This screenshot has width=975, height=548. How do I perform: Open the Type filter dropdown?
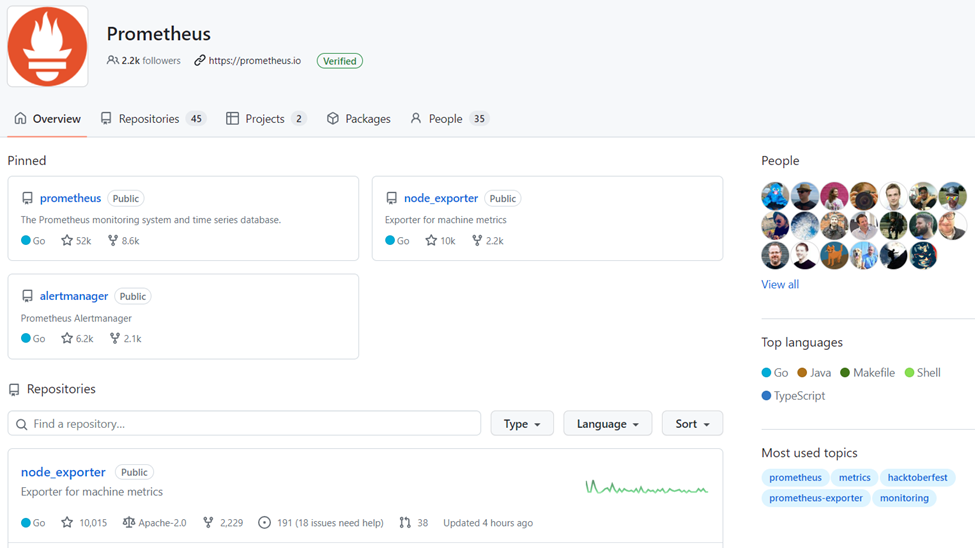click(521, 424)
